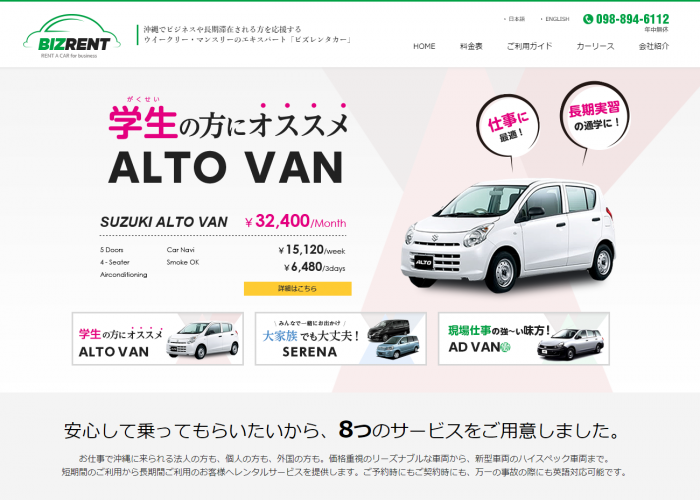Screen dimensions: 700x500
Task: Click the green phone icon
Action: click(x=588, y=19)
